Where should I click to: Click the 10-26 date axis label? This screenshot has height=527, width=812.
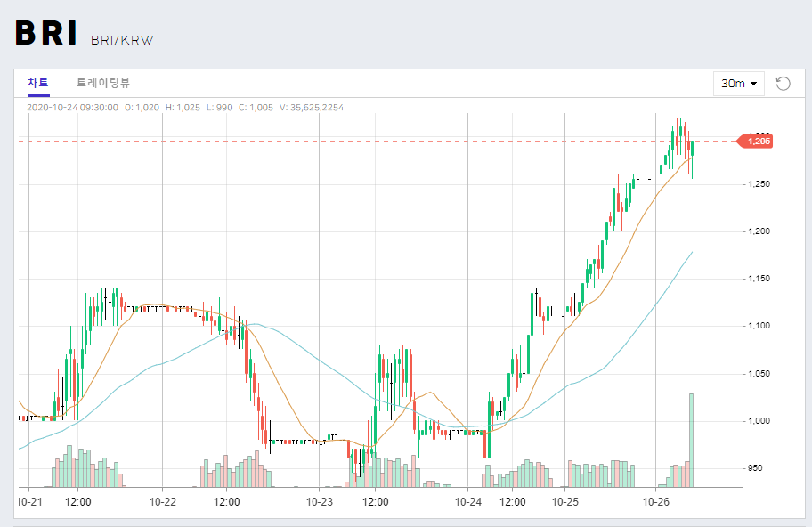click(x=656, y=502)
